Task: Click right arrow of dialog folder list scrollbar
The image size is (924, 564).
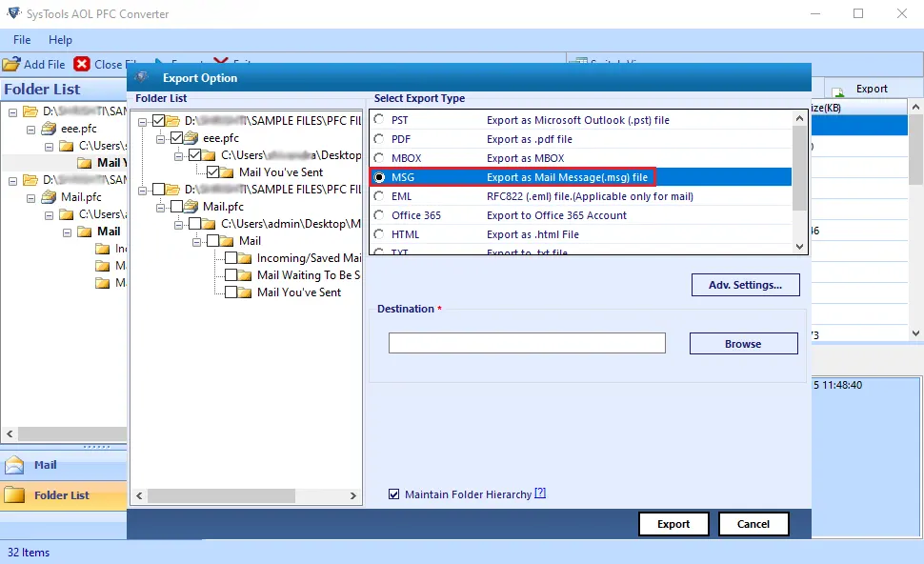Action: [353, 496]
